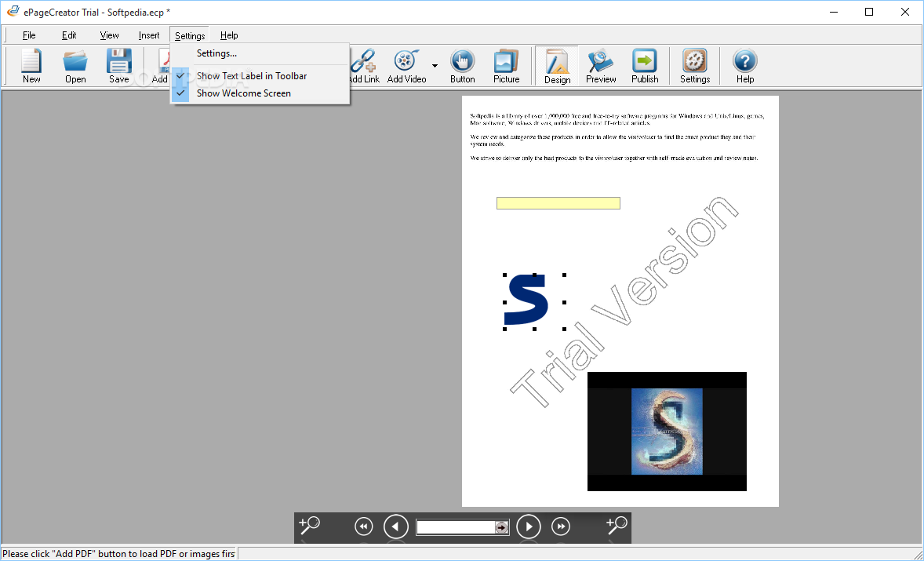924x561 pixels.
Task: Jump to last page with fast-forward button
Action: pos(560,526)
